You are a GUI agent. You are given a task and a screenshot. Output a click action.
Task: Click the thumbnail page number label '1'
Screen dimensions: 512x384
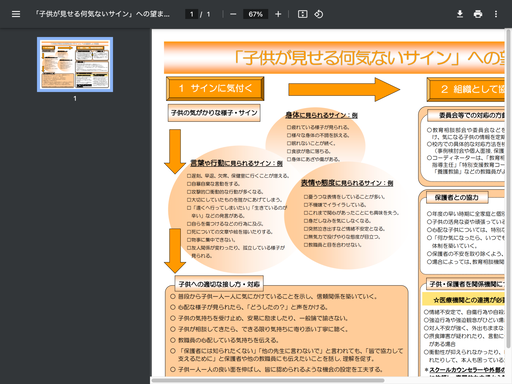(x=75, y=98)
